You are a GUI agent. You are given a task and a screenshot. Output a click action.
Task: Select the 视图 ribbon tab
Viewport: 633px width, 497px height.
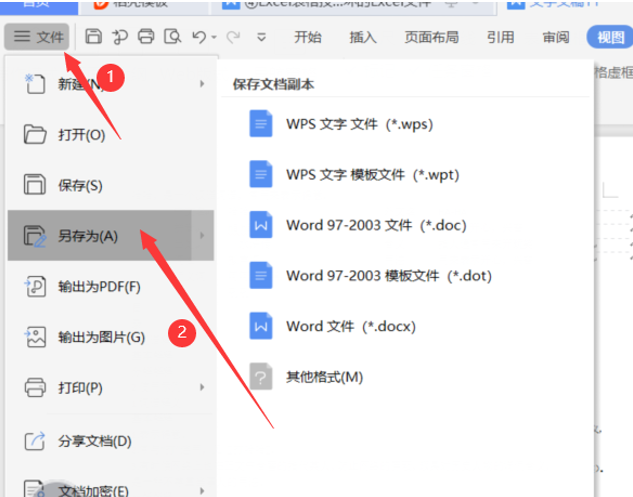610,37
